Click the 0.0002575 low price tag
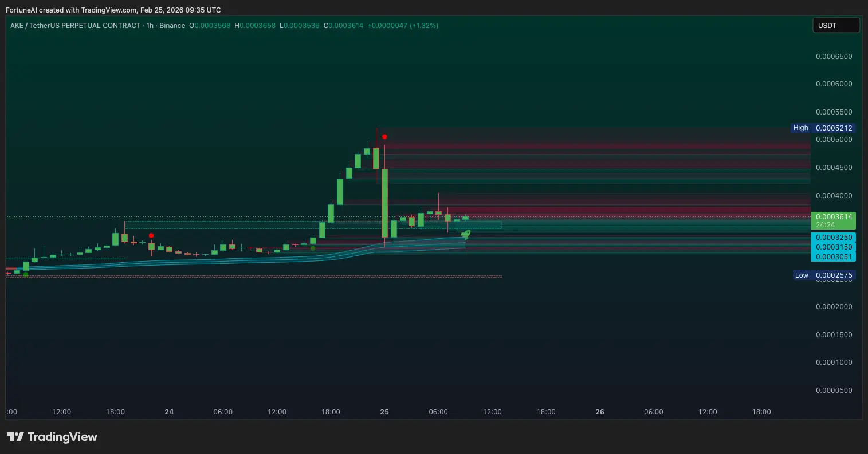The width and height of the screenshot is (868, 454). point(834,275)
